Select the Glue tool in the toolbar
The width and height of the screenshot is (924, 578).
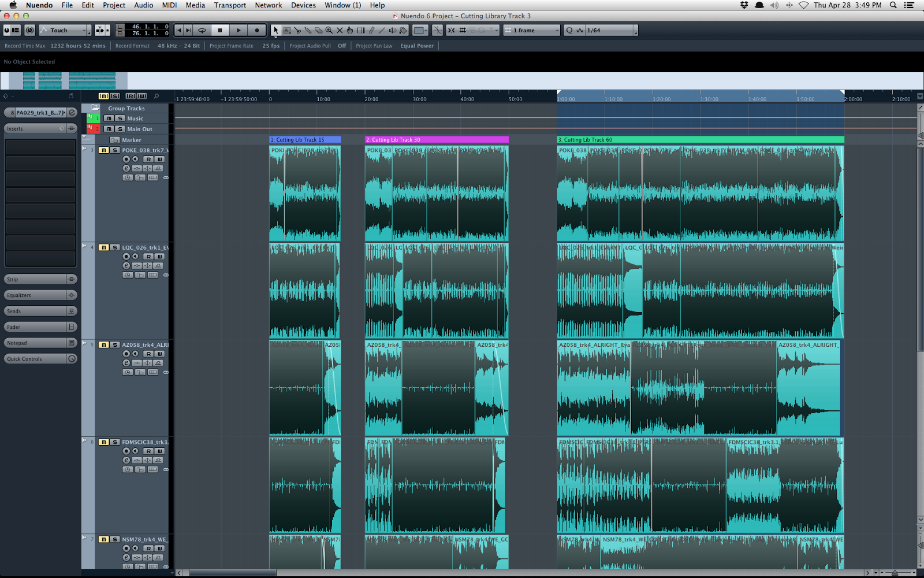pyautogui.click(x=308, y=30)
